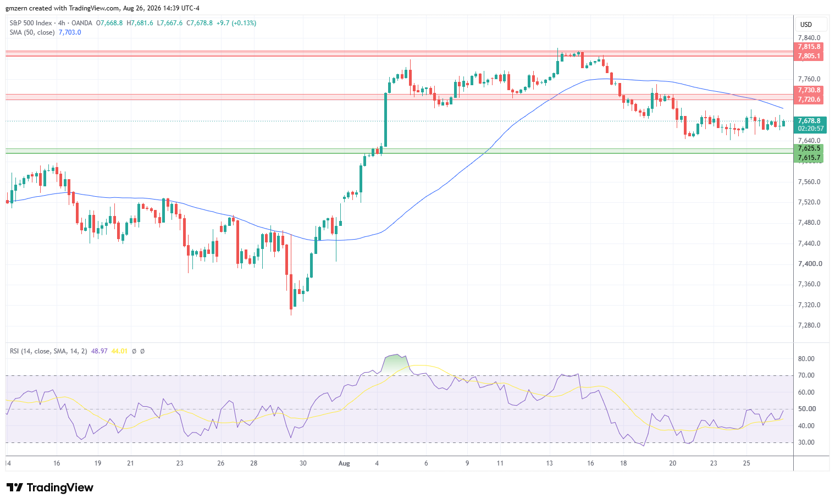The width and height of the screenshot is (835, 504).
Task: Click the 25 date on time axis
Action: pos(746,463)
